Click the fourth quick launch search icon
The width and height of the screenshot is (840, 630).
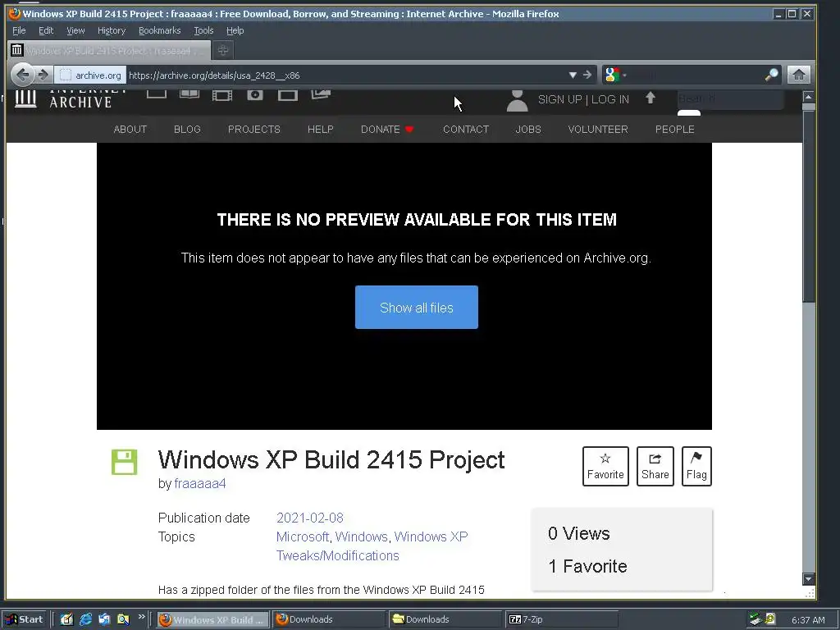click(123, 619)
